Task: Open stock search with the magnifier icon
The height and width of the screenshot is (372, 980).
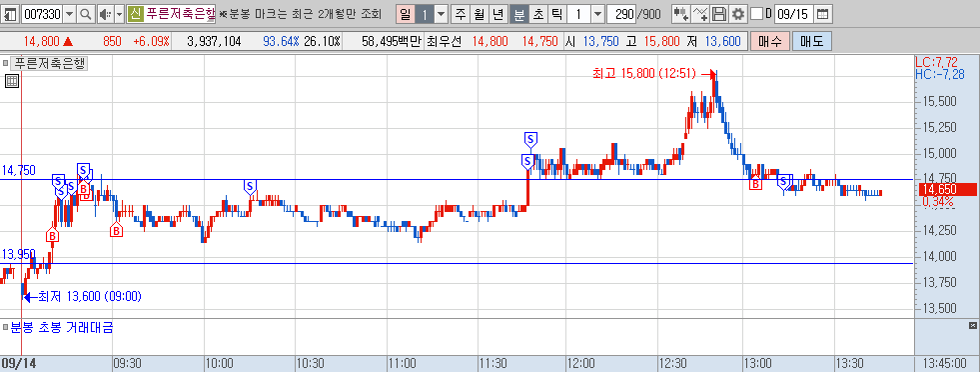Action: tap(86, 14)
